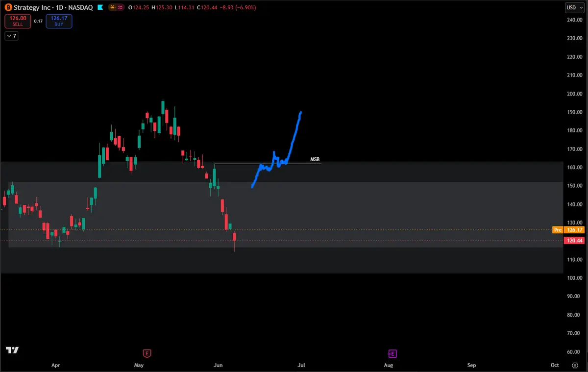The width and height of the screenshot is (588, 372).
Task: Click the red 120.44 last price label
Action: tap(575, 240)
